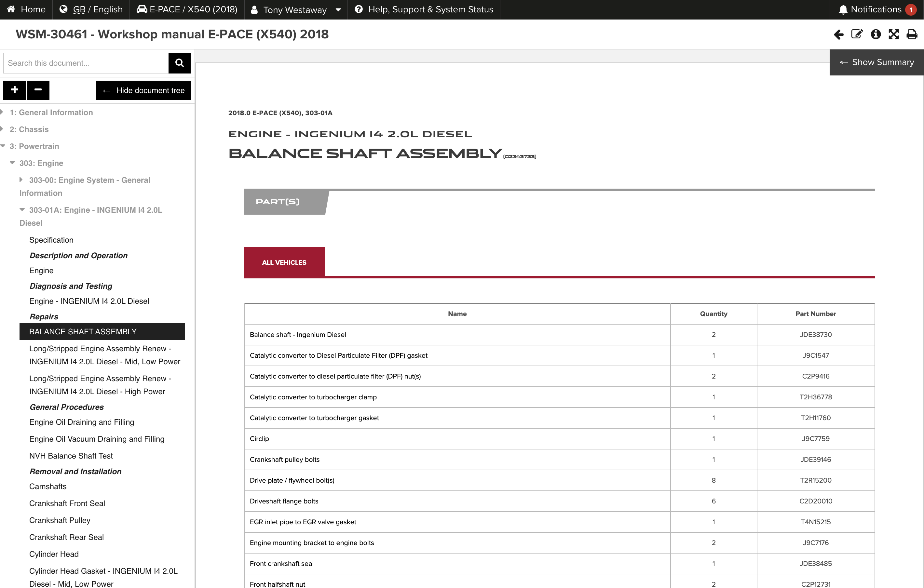Click the General Procedures tree heading
This screenshot has width=924, height=588.
[x=67, y=407]
